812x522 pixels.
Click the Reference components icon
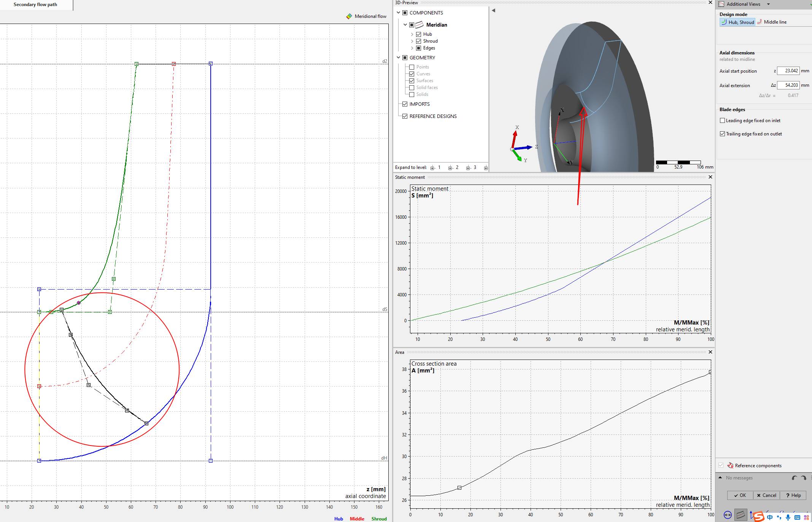click(730, 465)
